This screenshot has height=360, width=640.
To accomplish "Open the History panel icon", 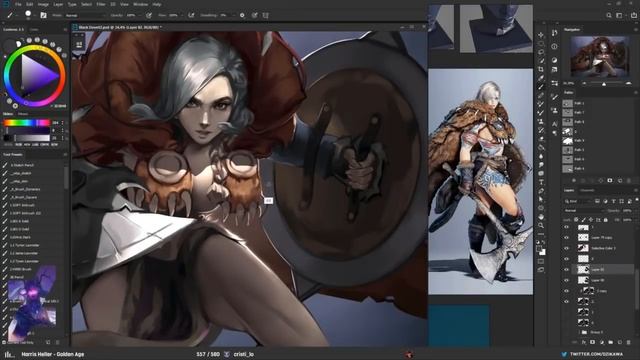I will pos(554,33).
